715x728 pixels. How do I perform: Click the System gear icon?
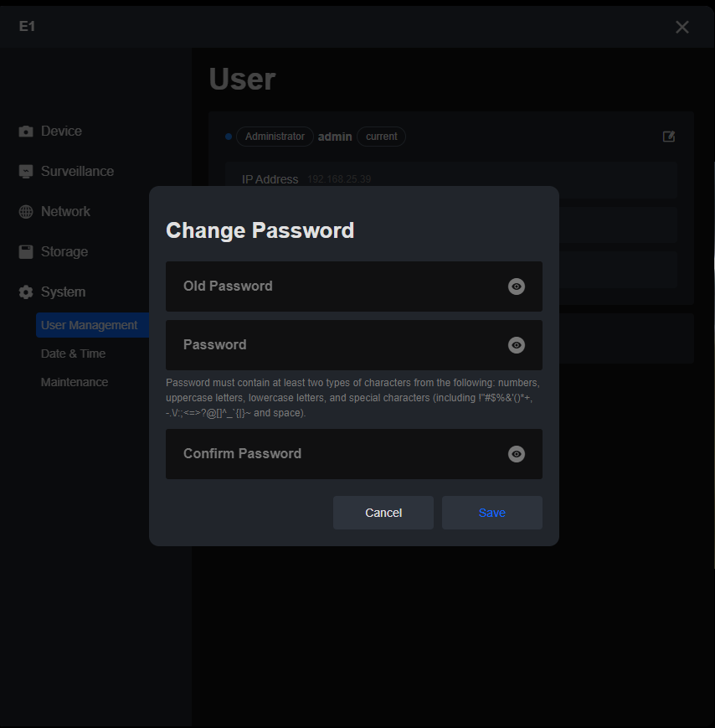click(x=26, y=292)
